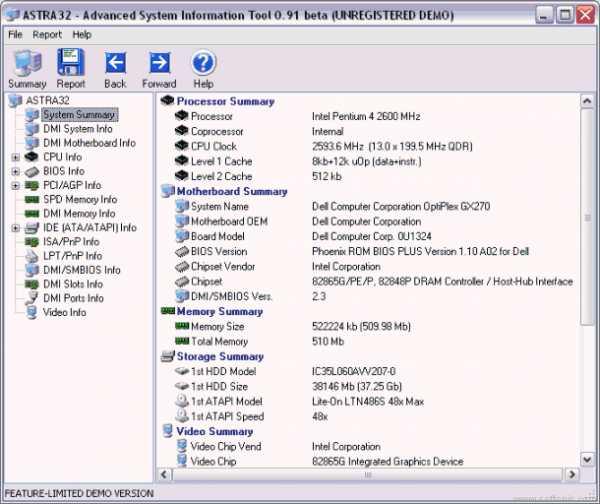This screenshot has height=504, width=600.
Task: Expand the CPU Info tree node
Action: (x=15, y=157)
